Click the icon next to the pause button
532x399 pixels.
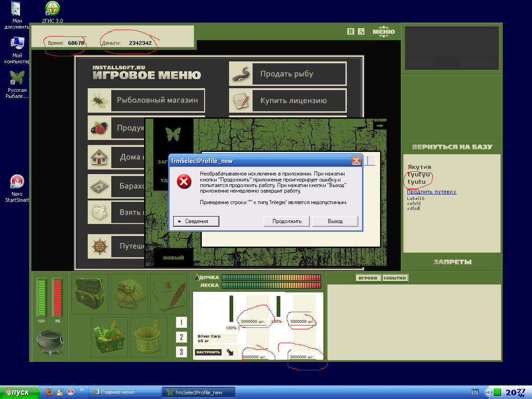361,31
